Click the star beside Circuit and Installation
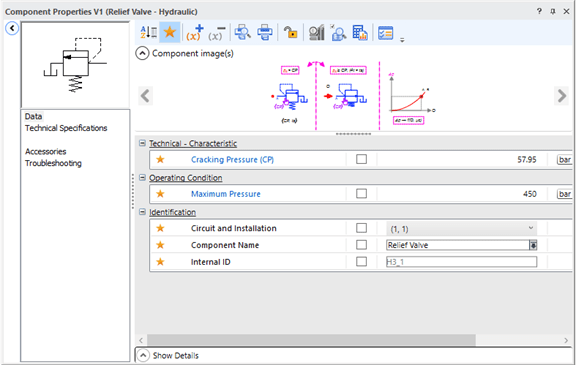Image resolution: width=576 pixels, height=365 pixels. tap(160, 228)
